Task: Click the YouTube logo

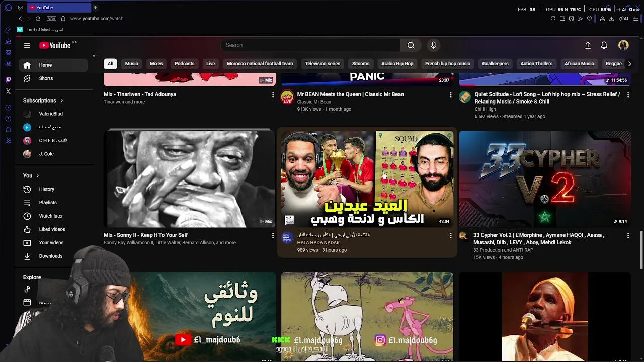Action: (x=55, y=45)
